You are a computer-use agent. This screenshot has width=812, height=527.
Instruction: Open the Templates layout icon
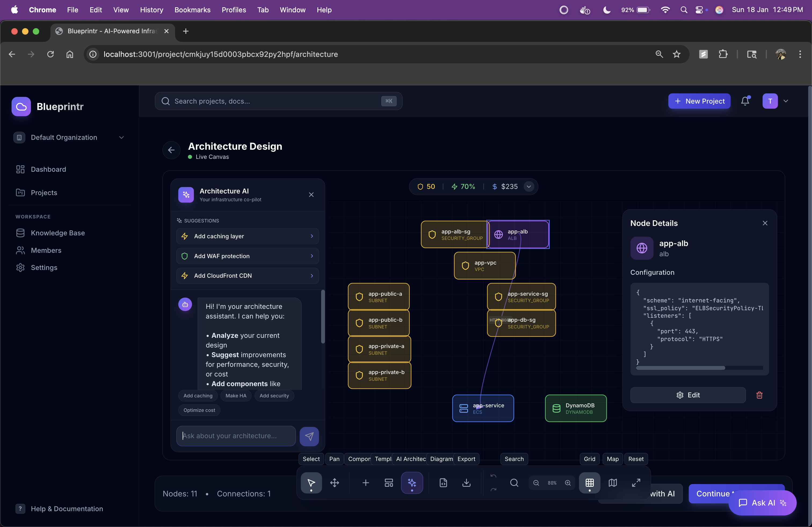(389, 482)
